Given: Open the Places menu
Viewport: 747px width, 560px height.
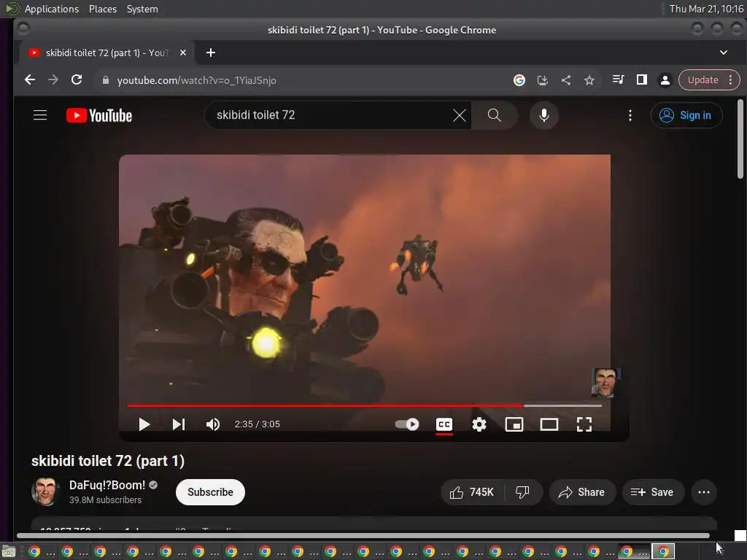Looking at the screenshot, I should pos(102,9).
